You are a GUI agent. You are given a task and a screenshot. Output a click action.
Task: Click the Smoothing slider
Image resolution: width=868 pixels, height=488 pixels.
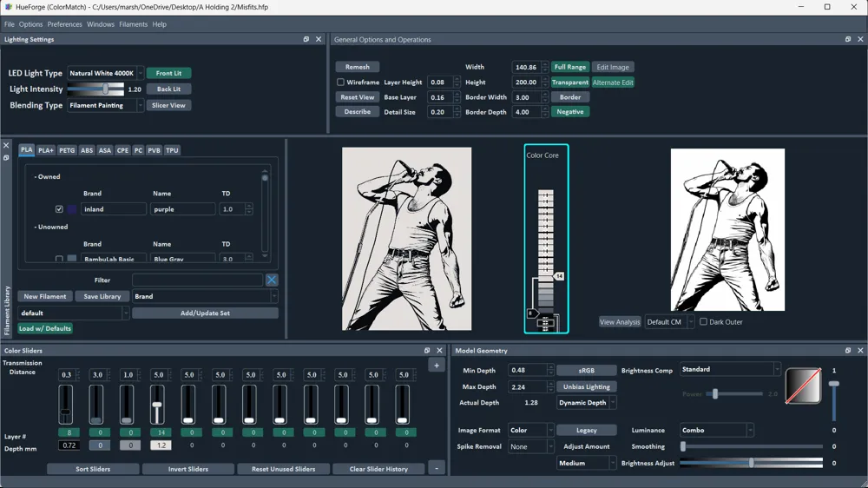[751, 446]
